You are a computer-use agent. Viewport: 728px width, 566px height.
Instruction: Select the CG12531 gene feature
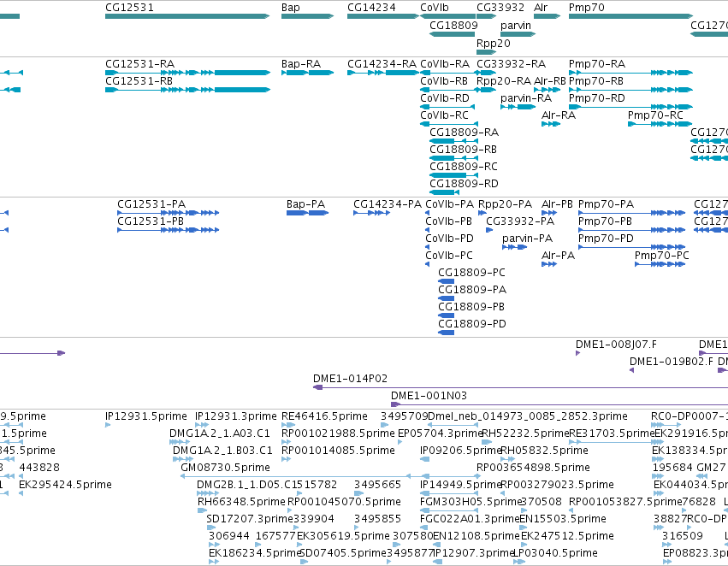click(187, 16)
